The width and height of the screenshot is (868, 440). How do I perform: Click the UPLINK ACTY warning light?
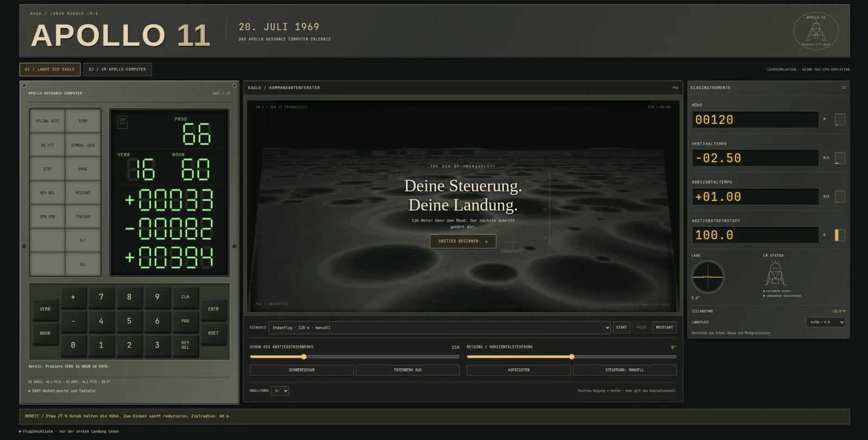point(48,121)
